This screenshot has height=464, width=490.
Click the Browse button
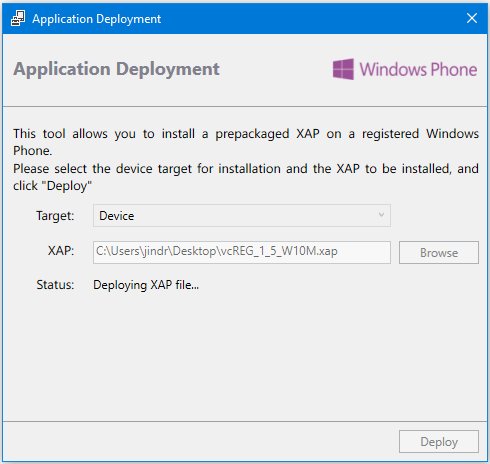click(439, 253)
